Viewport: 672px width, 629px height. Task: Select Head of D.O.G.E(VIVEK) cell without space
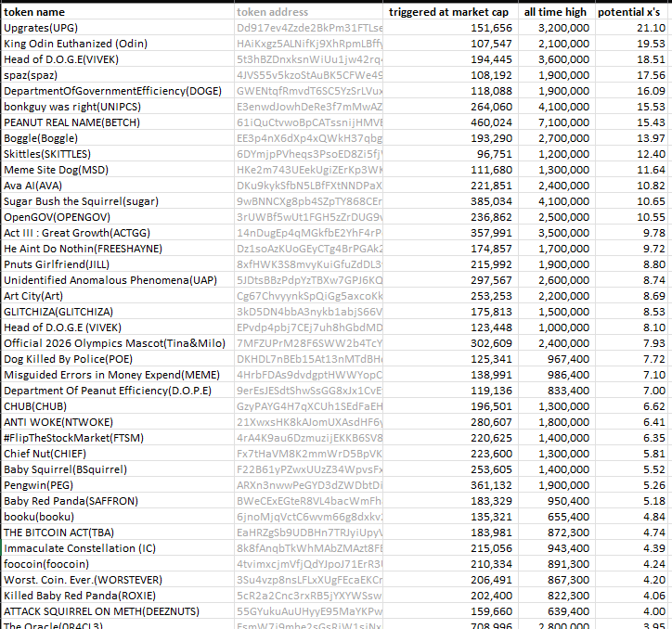[x=118, y=59]
